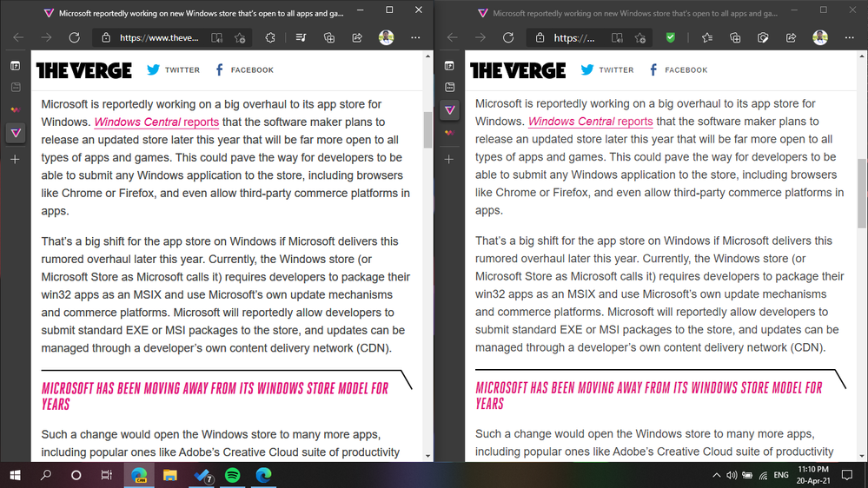
Task: Click the web capture icon in right window
Action: [x=764, y=37]
